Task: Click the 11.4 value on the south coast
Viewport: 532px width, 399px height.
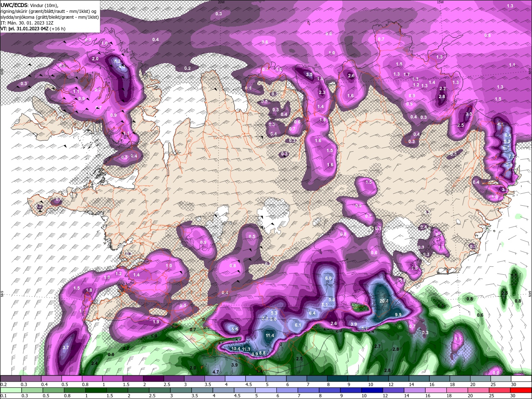Action: click(x=270, y=335)
